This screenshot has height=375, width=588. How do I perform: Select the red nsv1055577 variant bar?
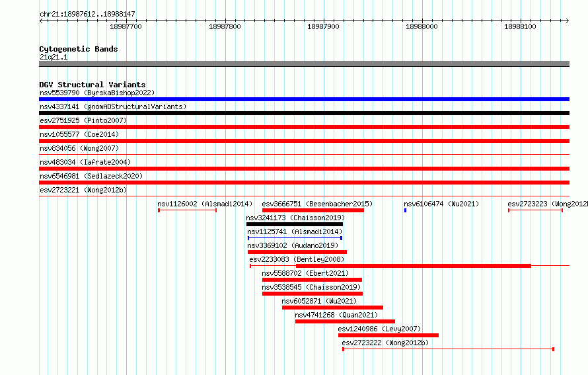tap(304, 141)
